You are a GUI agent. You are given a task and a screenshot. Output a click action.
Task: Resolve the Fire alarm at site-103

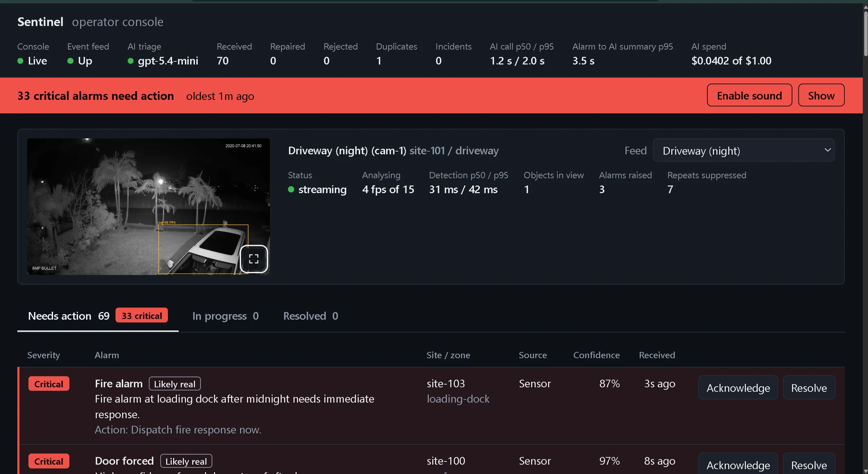point(809,388)
